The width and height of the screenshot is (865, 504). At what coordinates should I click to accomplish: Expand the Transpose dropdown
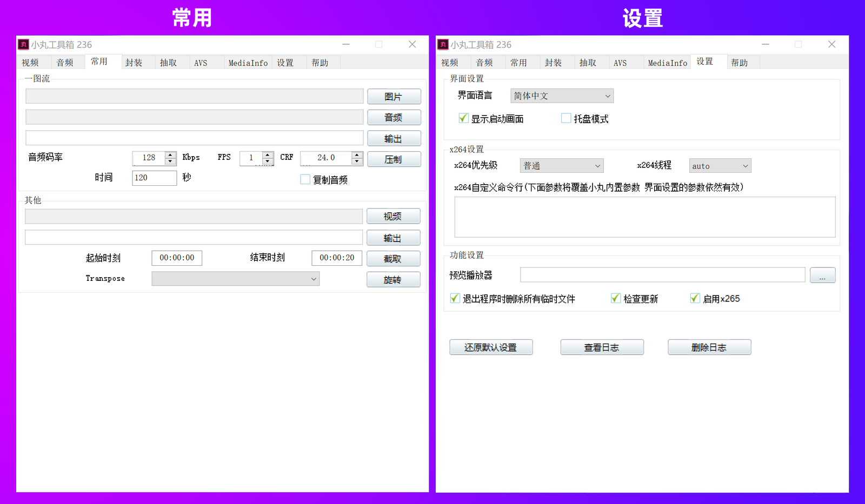point(235,278)
